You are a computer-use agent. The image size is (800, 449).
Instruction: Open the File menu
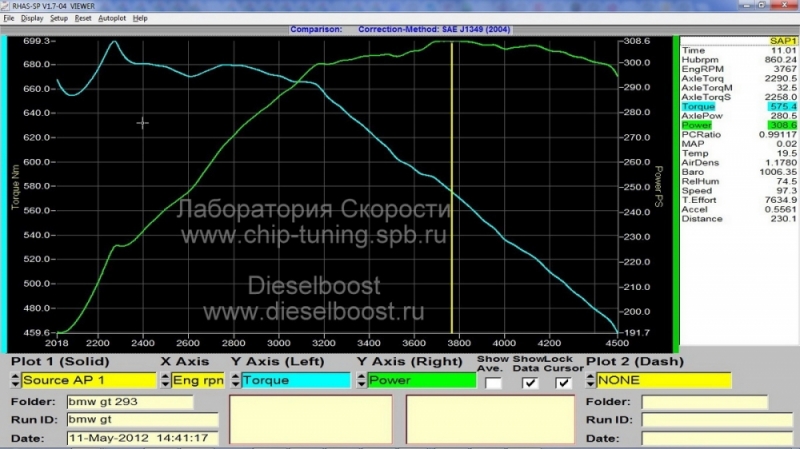pos(9,18)
